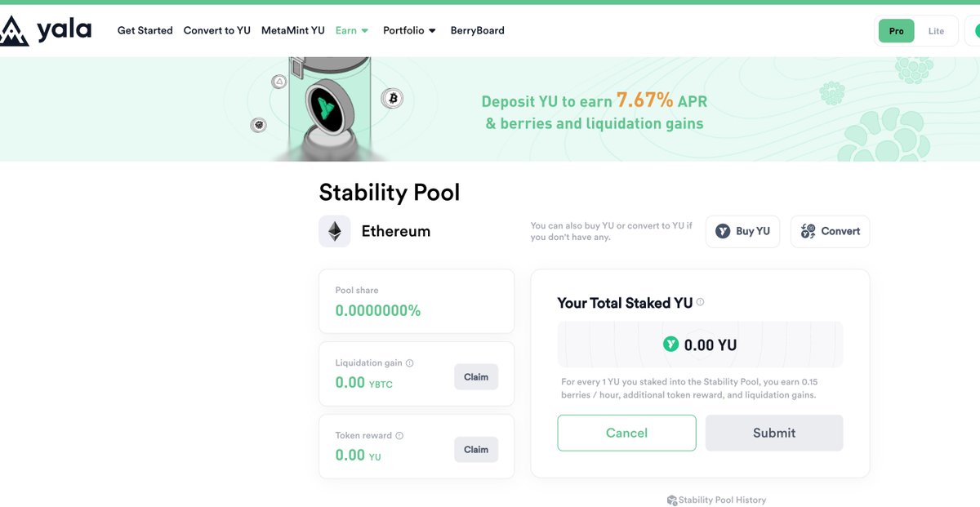
Task: Click info icon next to Your Total Staked YU
Action: click(x=700, y=302)
